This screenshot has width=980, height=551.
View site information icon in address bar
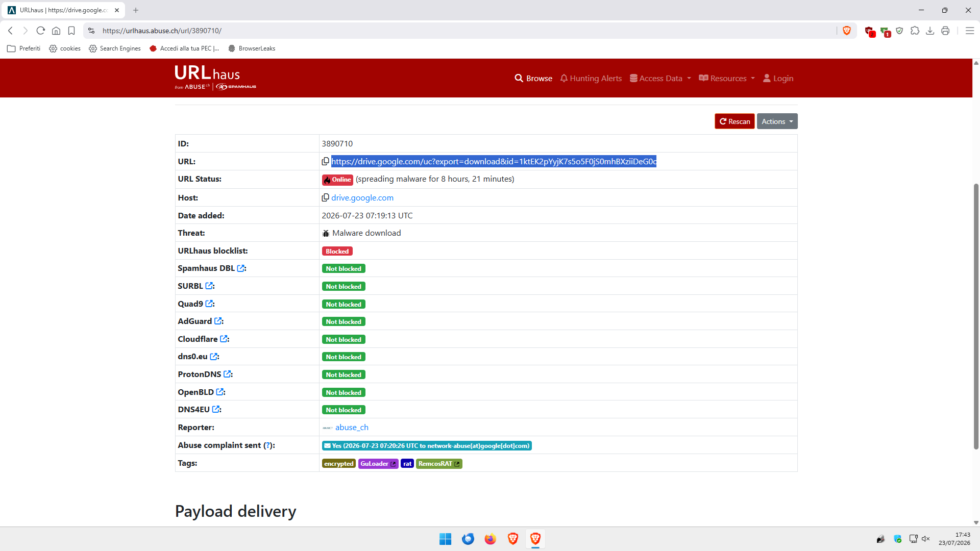tap(91, 31)
